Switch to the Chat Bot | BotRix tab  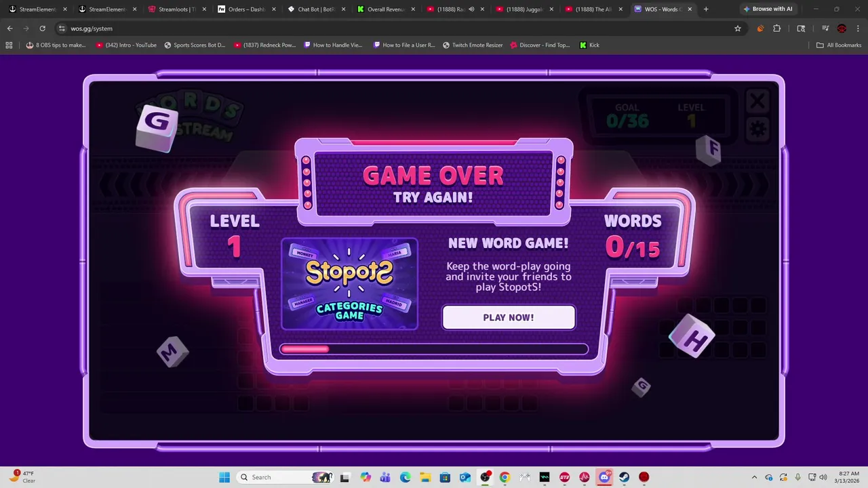(x=316, y=9)
